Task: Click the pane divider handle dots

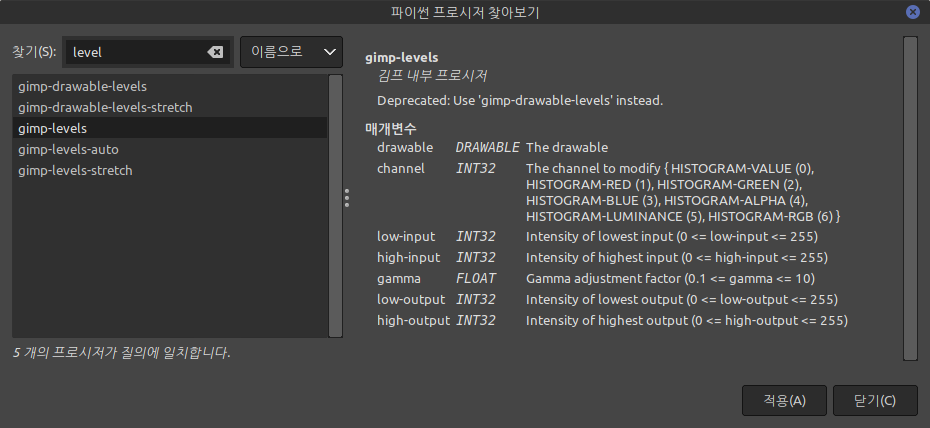Action: coord(347,198)
